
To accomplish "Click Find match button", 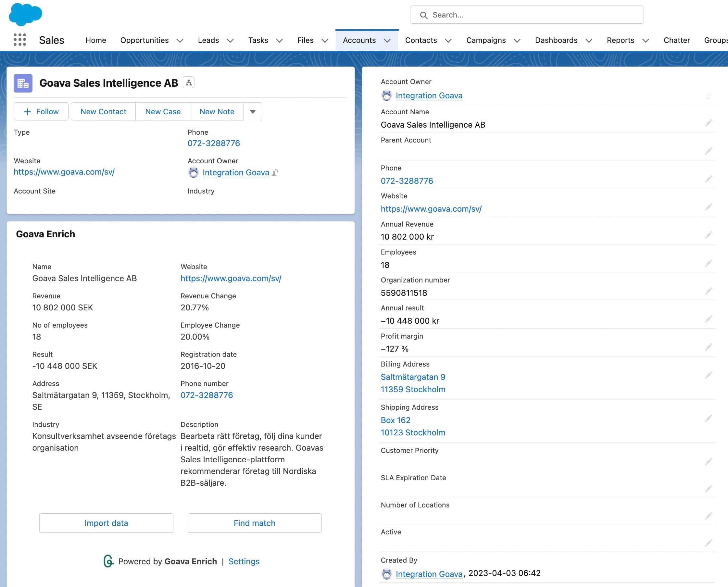I will click(255, 523).
